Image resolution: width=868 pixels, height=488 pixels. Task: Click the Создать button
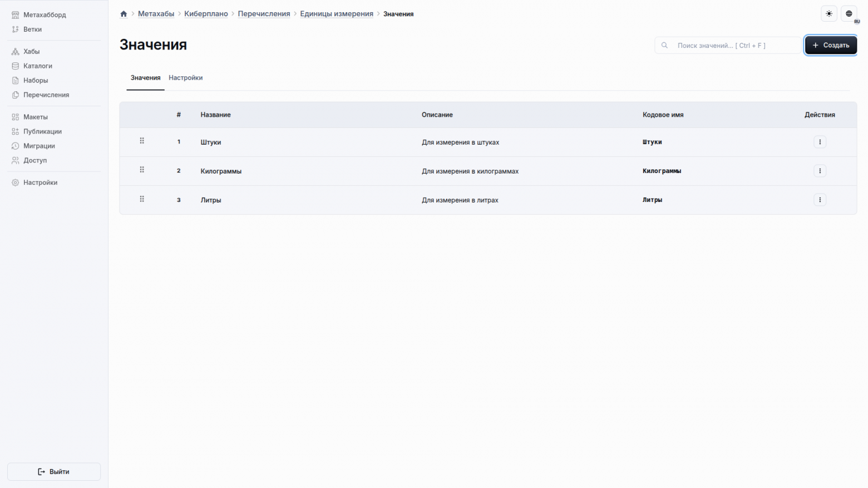point(831,45)
